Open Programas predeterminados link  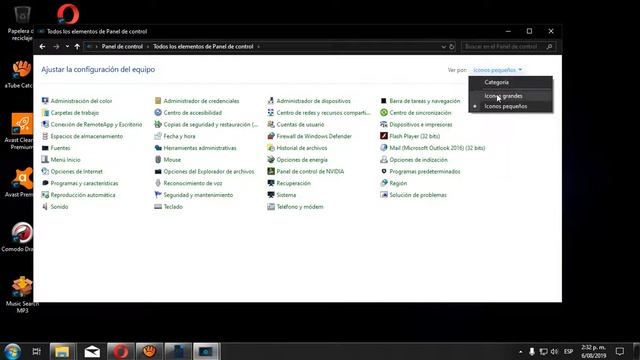[x=424, y=171]
